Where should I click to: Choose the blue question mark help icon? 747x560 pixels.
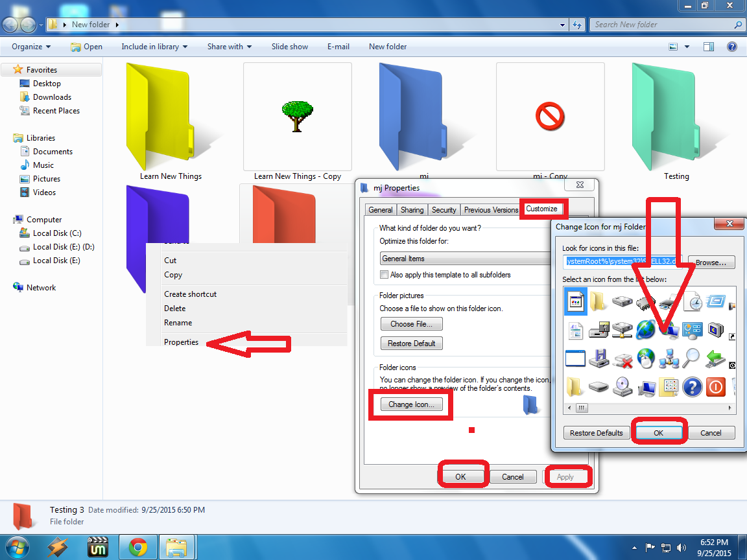[692, 387]
